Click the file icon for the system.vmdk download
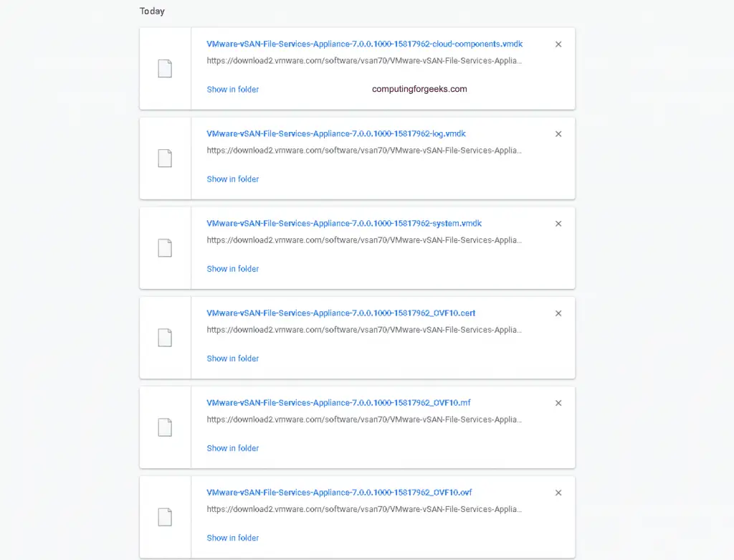The height and width of the screenshot is (560, 734). 165,248
